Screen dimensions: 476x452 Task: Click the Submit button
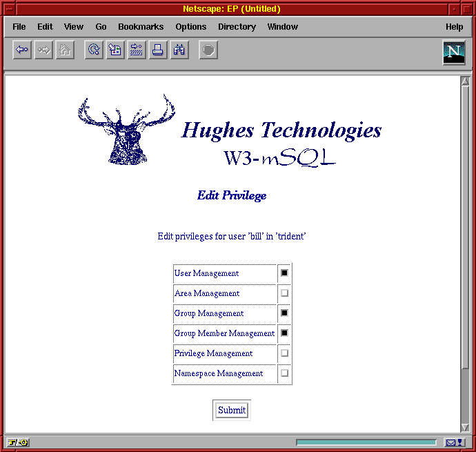[231, 410]
